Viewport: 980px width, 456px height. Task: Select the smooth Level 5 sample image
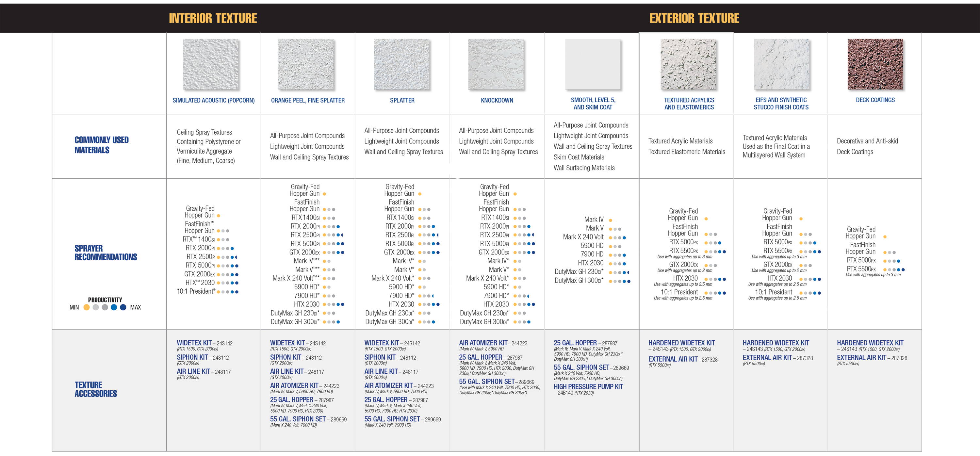pyautogui.click(x=593, y=64)
